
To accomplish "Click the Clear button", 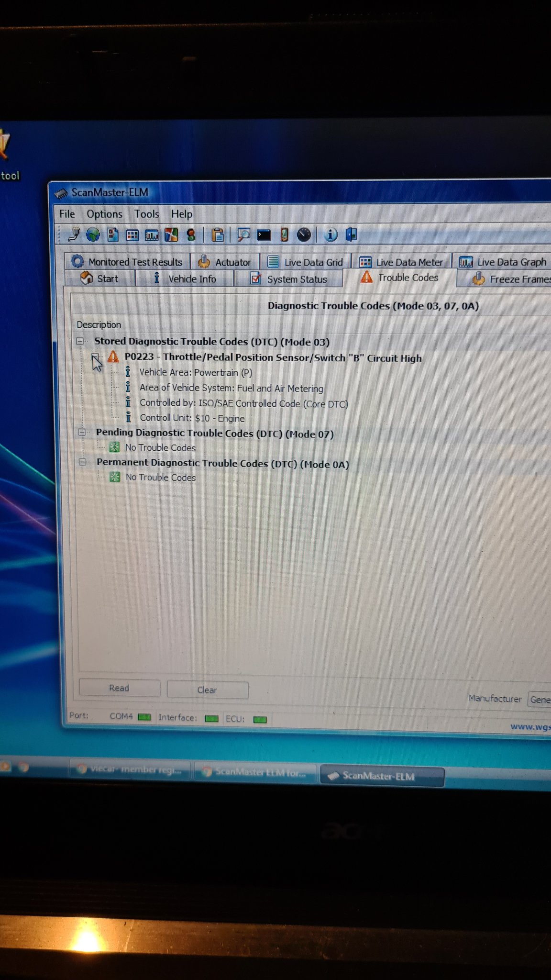I will click(x=207, y=690).
